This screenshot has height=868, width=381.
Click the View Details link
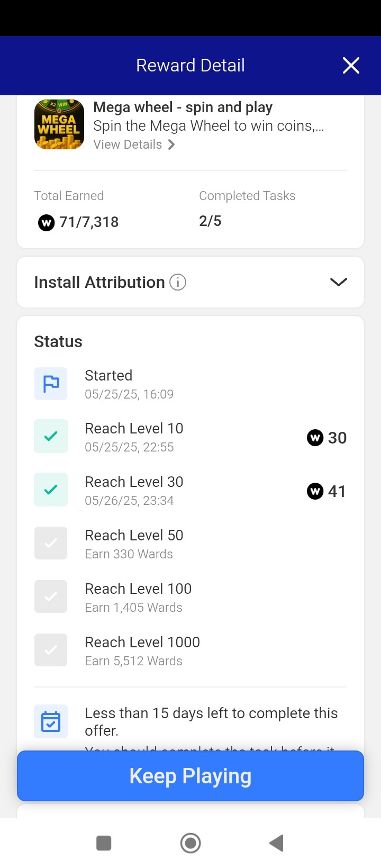(128, 144)
